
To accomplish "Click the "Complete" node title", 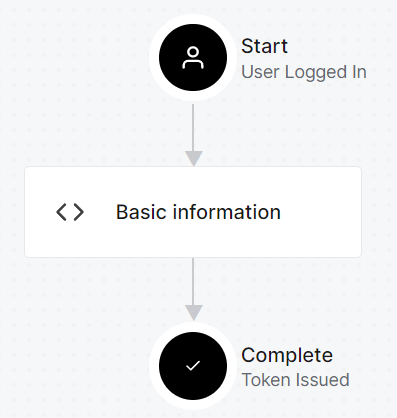I will point(287,355).
